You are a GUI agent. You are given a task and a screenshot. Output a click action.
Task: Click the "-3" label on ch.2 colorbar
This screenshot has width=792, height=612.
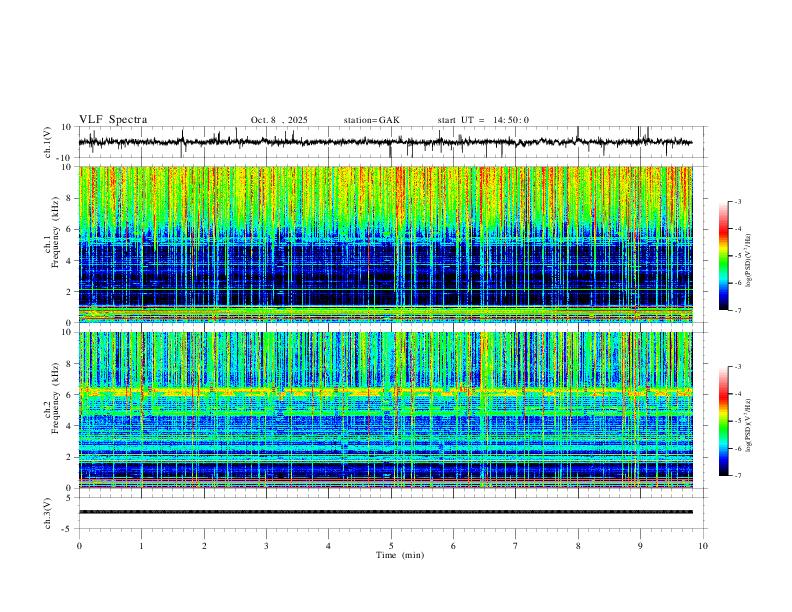[737, 367]
